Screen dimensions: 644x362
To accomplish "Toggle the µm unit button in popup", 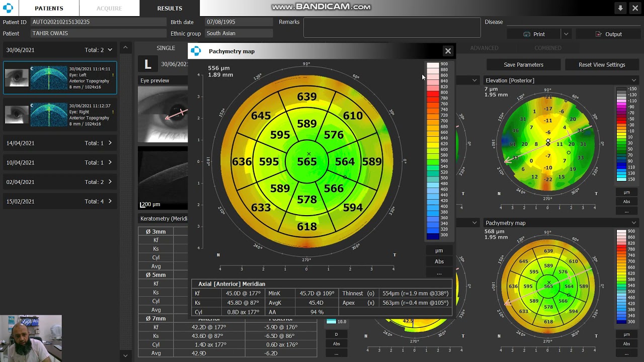I will pyautogui.click(x=439, y=250).
